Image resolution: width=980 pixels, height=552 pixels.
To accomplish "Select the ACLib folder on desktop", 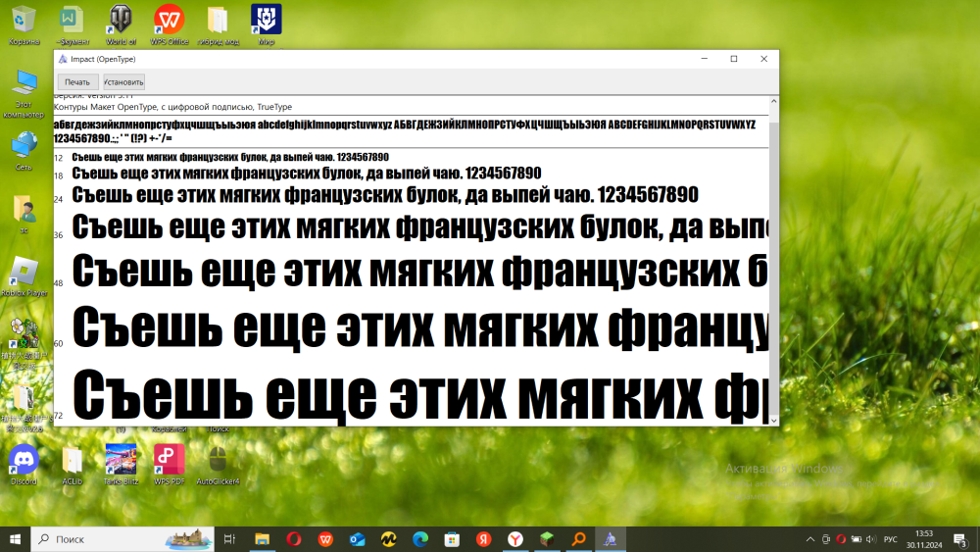I will coord(73,465).
